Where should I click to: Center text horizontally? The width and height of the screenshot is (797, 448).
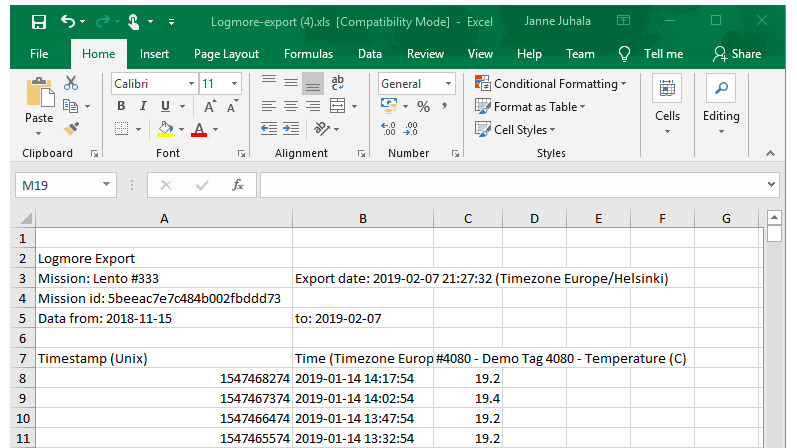tap(291, 106)
